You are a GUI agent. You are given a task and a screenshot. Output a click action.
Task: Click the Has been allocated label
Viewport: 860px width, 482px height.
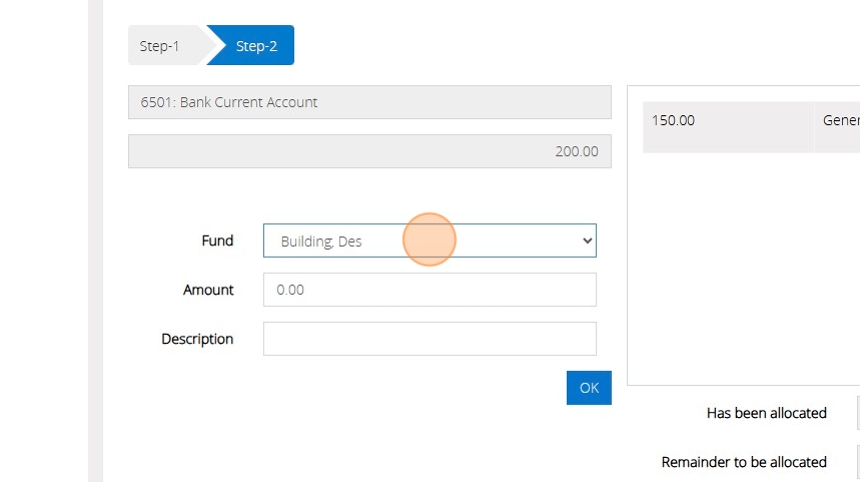pos(766,413)
